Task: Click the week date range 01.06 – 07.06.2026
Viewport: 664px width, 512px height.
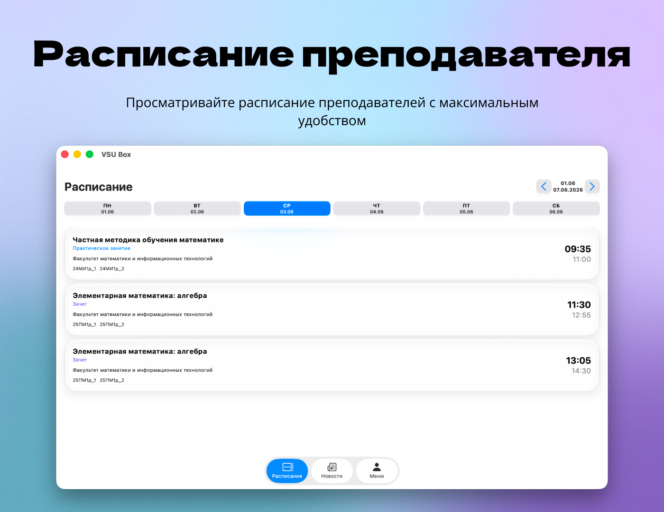Action: (568, 187)
